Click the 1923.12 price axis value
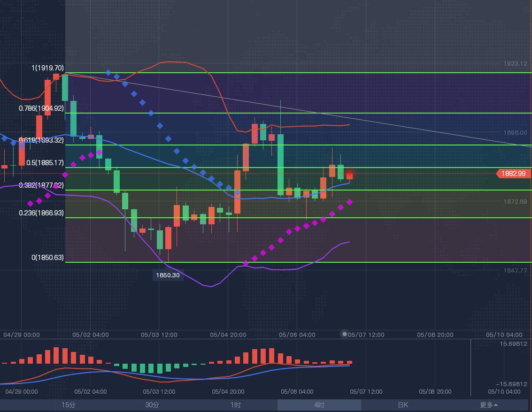This screenshot has width=532, height=412. [x=515, y=63]
